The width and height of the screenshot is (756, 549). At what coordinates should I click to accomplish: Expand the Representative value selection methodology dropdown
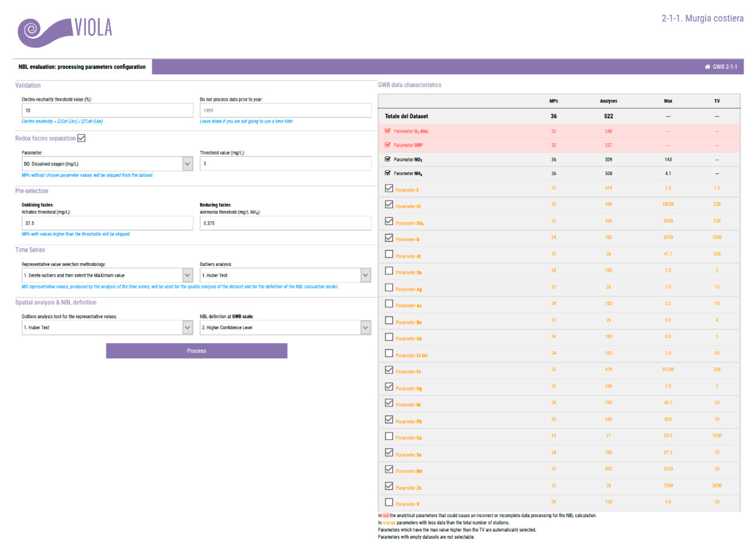coord(187,275)
